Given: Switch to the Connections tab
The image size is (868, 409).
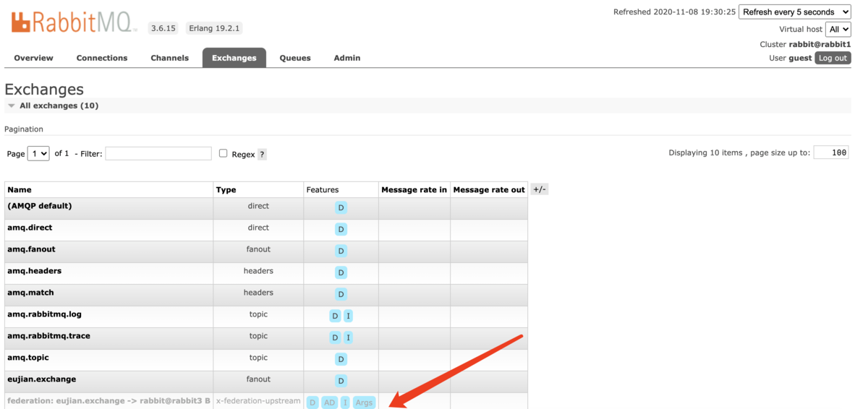Looking at the screenshot, I should (x=102, y=58).
